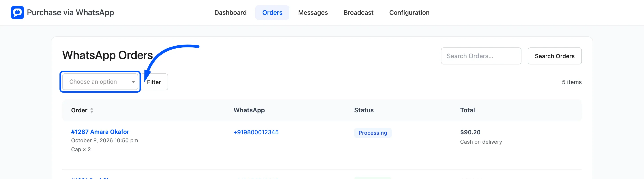Click the Purchase via WhatsApp title text
Image resolution: width=644 pixels, height=179 pixels.
(x=70, y=13)
